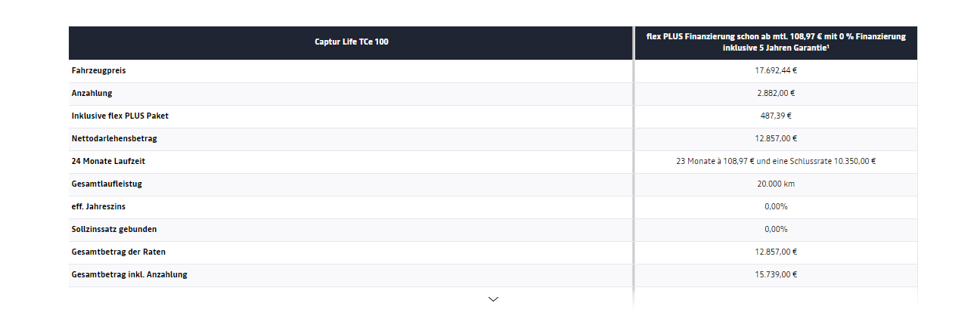Click the 20.000 km mileage value
This screenshot has width=980, height=331.
[776, 184]
